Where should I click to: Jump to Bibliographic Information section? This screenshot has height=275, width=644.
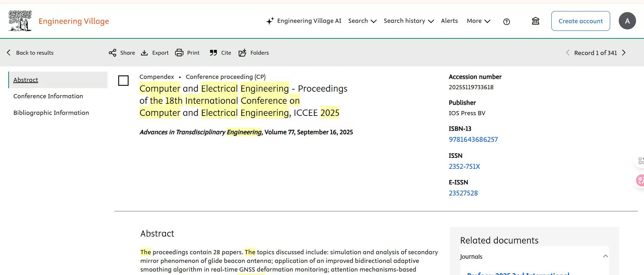pos(51,113)
